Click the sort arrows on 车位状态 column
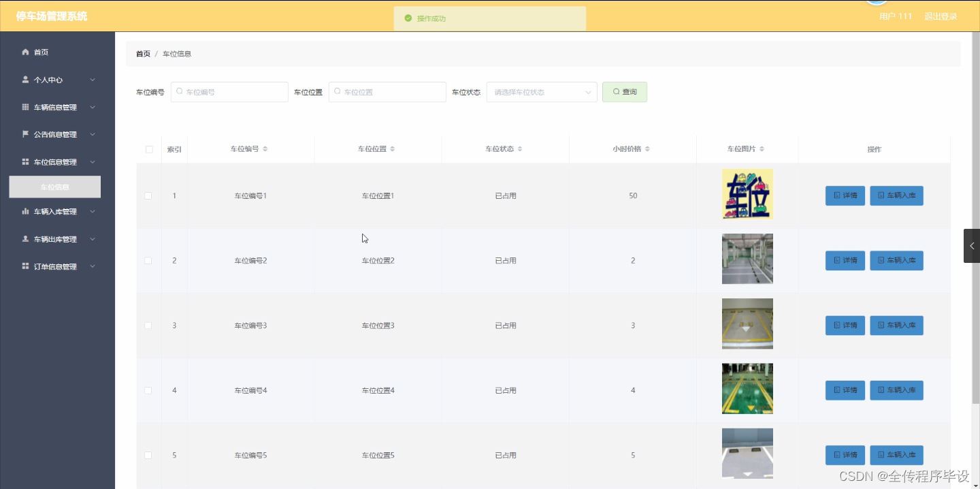The height and width of the screenshot is (489, 980). [520, 149]
